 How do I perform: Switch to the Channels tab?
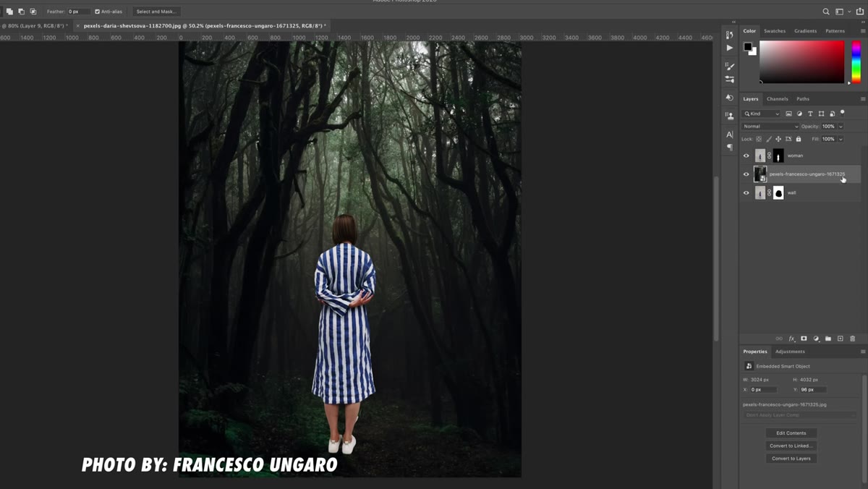pyautogui.click(x=778, y=98)
